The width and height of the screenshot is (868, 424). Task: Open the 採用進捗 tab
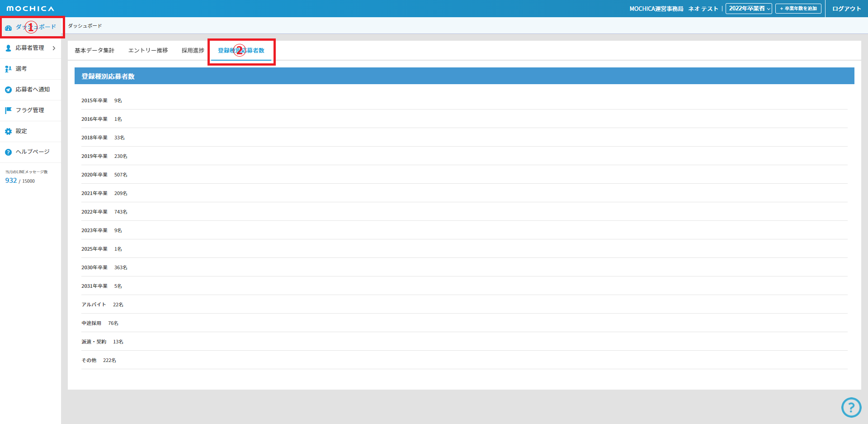(193, 50)
